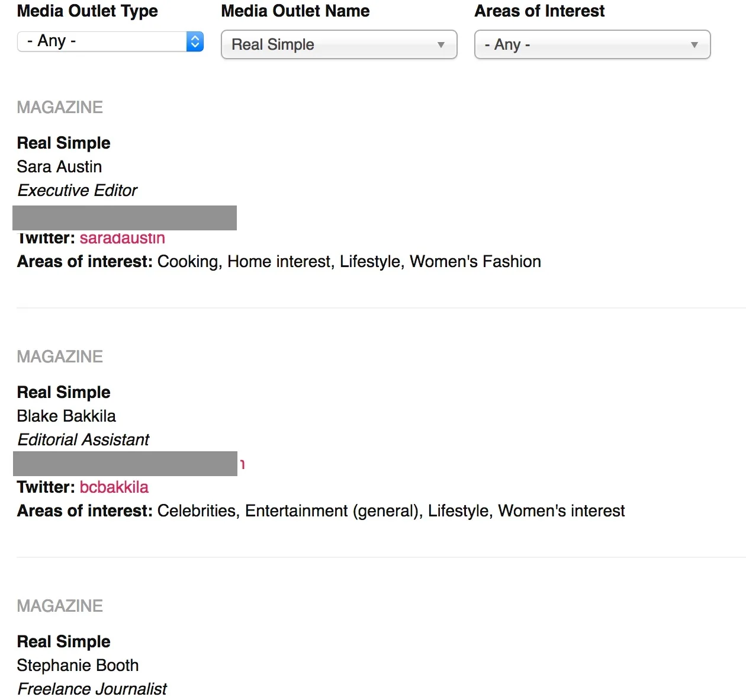Click the Executive Editor title text
Screen dimensions: 746x700
(x=78, y=191)
